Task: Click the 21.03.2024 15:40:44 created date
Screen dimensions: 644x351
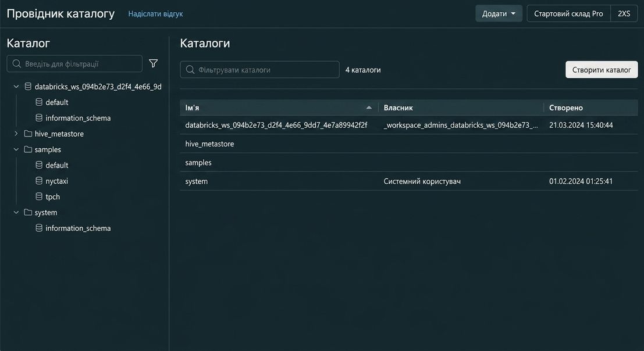Action: coord(581,125)
